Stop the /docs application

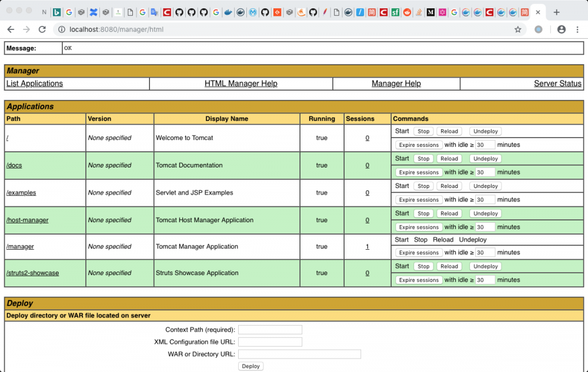423,159
